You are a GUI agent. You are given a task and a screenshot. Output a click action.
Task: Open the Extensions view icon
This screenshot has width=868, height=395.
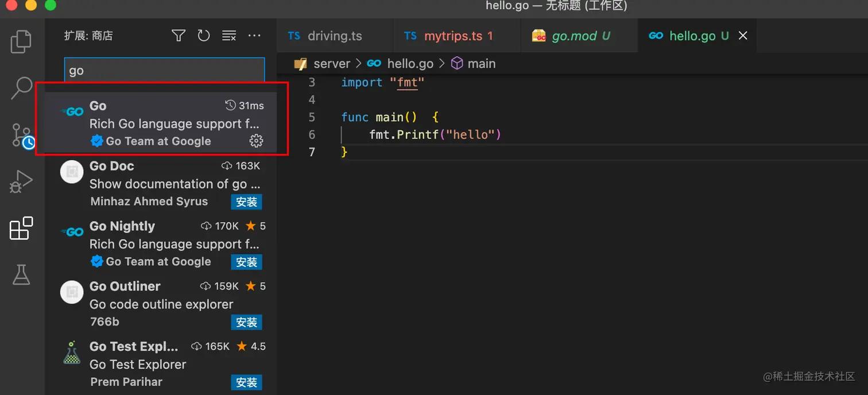pyautogui.click(x=21, y=229)
